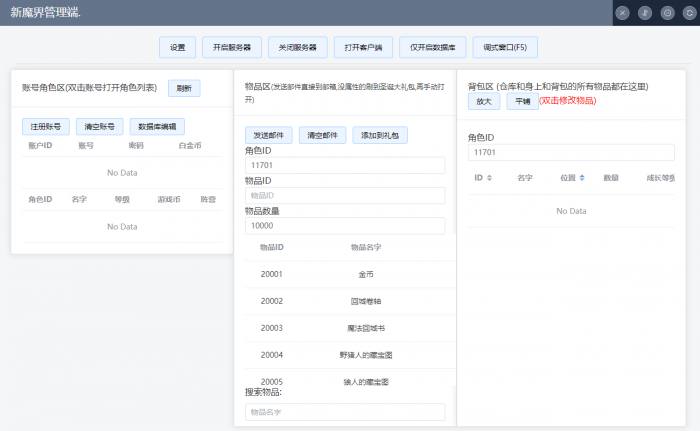Click the square-in-circle icon in title bar
This screenshot has height=431, width=700.
point(667,13)
